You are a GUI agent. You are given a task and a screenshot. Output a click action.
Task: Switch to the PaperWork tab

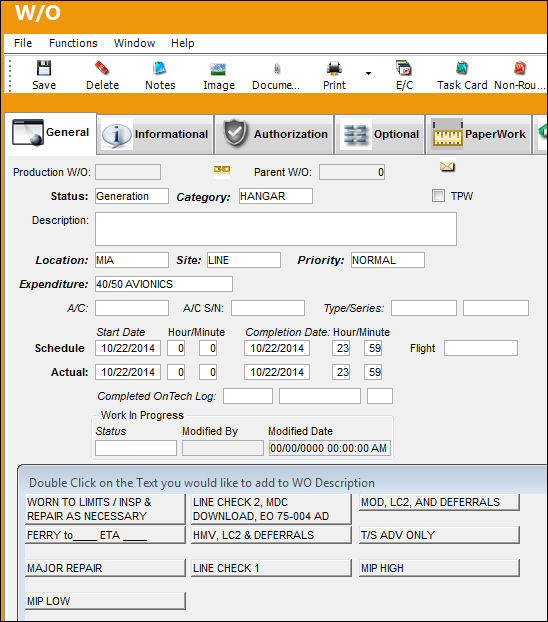point(479,134)
